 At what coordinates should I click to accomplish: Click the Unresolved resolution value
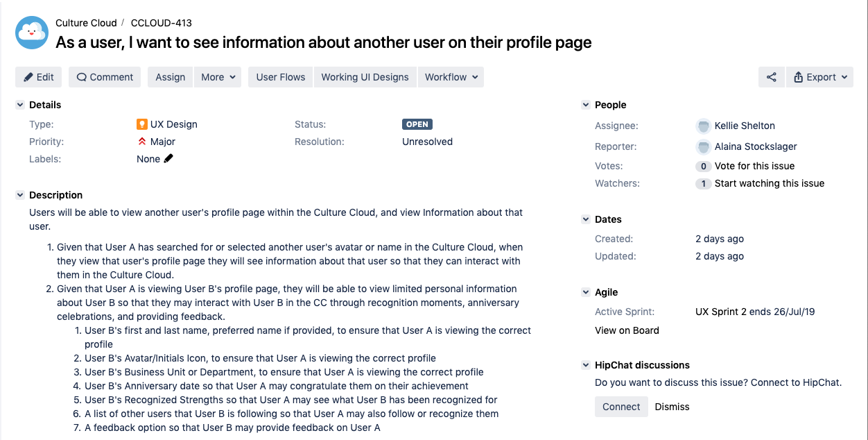pos(427,142)
